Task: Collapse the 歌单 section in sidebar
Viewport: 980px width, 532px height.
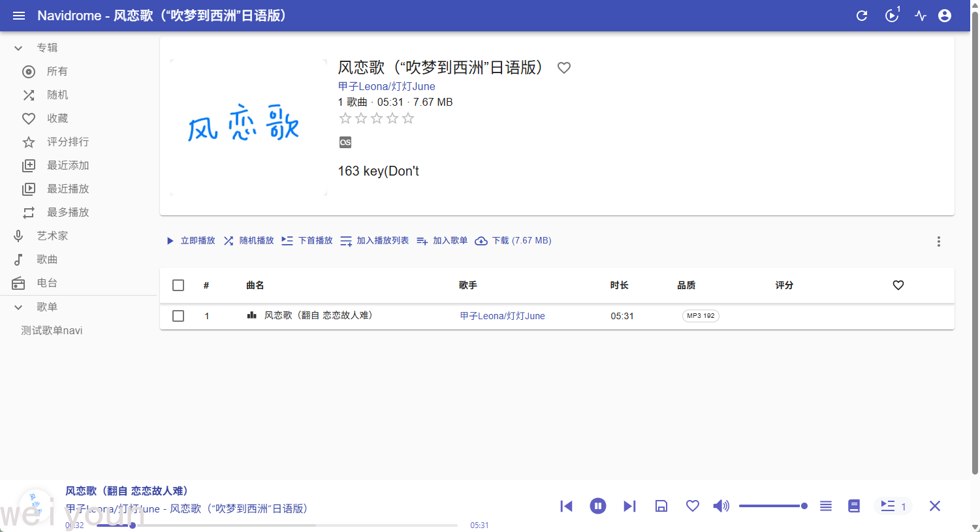Action: (19, 307)
